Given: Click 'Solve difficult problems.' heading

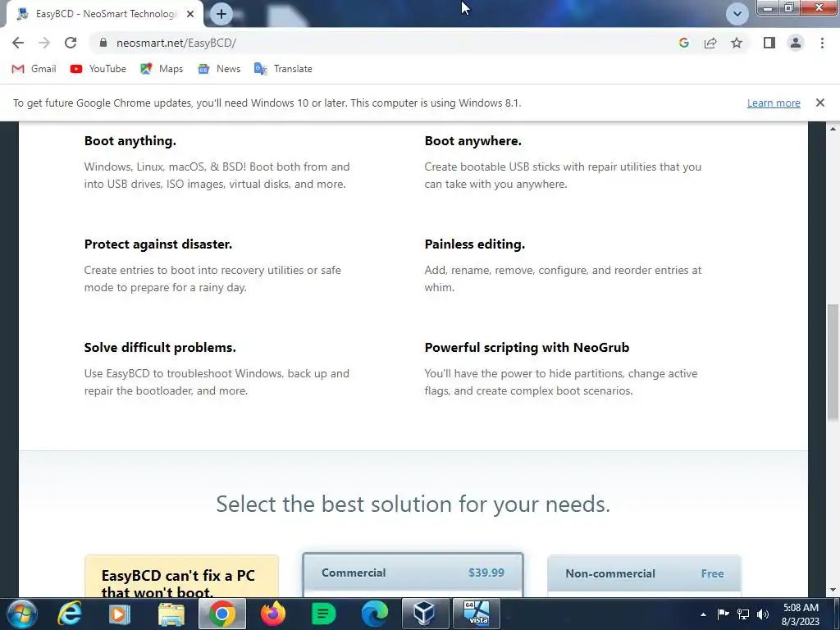Looking at the screenshot, I should [x=160, y=348].
